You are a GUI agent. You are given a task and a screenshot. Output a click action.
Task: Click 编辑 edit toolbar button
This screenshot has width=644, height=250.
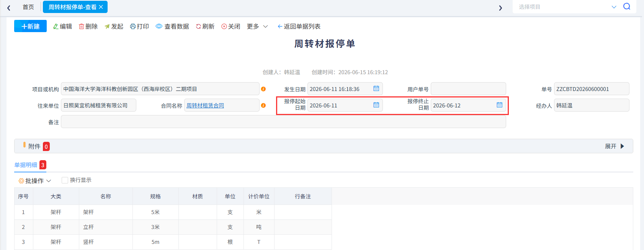tap(62, 26)
